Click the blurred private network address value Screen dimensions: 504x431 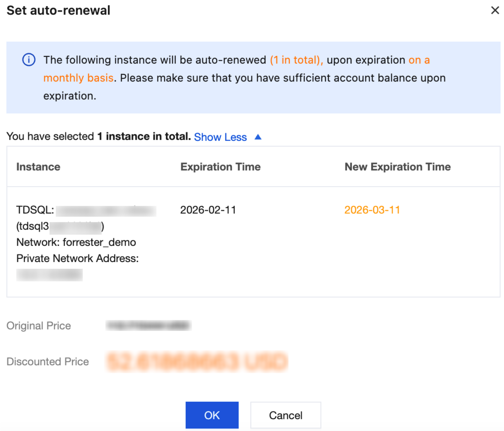pos(50,275)
